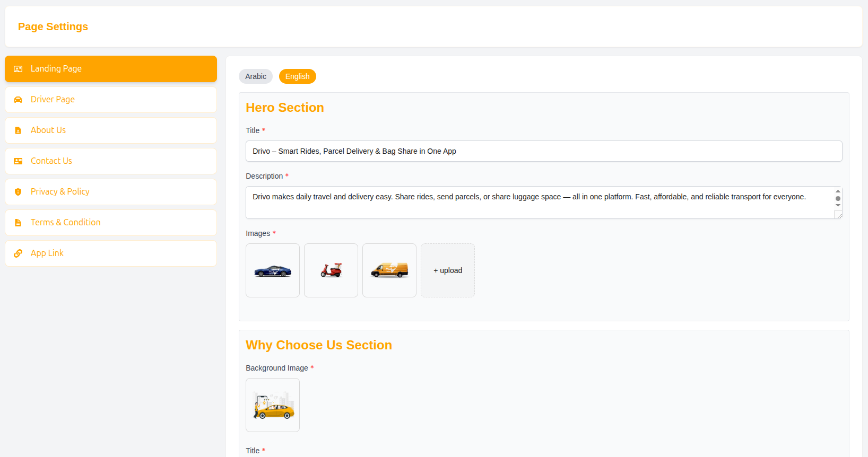Image resolution: width=868 pixels, height=457 pixels.
Task: Select the blue car hero image thumbnail
Action: pos(273,270)
